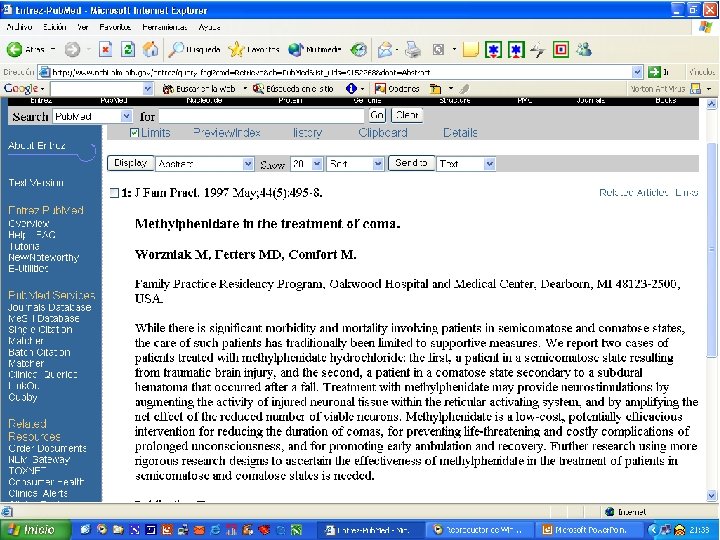The image size is (720, 540).
Task: Click the yellow note icon in the toolbar
Action: click(x=471, y=50)
